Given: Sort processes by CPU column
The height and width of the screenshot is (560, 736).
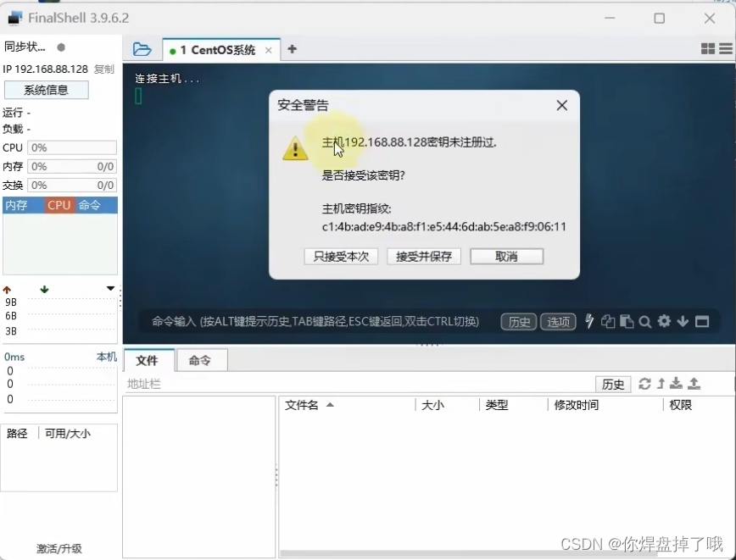Looking at the screenshot, I should [59, 205].
